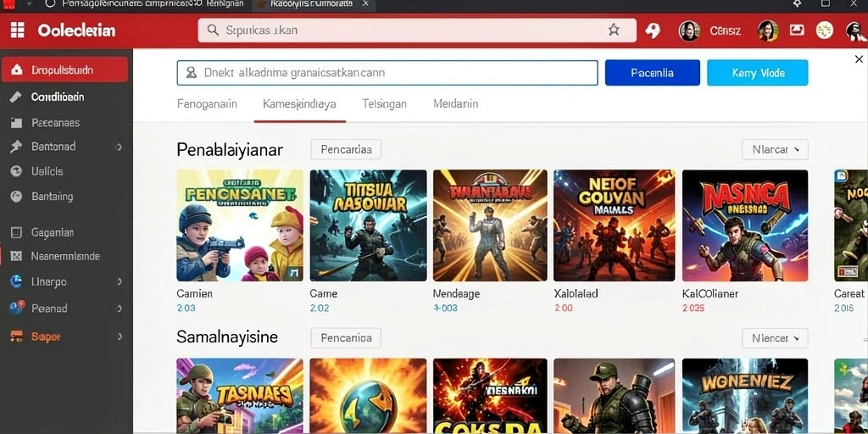This screenshot has width=868, height=434.
Task: Open the apps grid icon beside Oolecletian
Action: tap(18, 30)
